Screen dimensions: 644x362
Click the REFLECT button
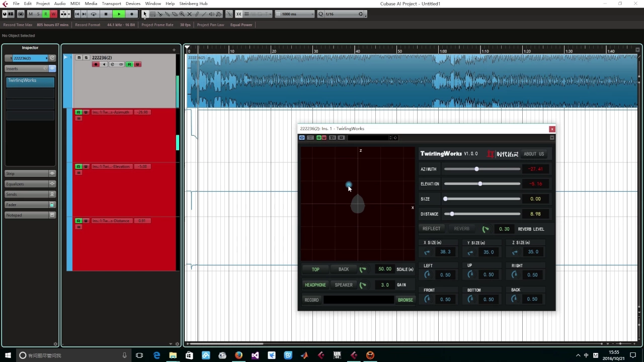click(x=432, y=229)
